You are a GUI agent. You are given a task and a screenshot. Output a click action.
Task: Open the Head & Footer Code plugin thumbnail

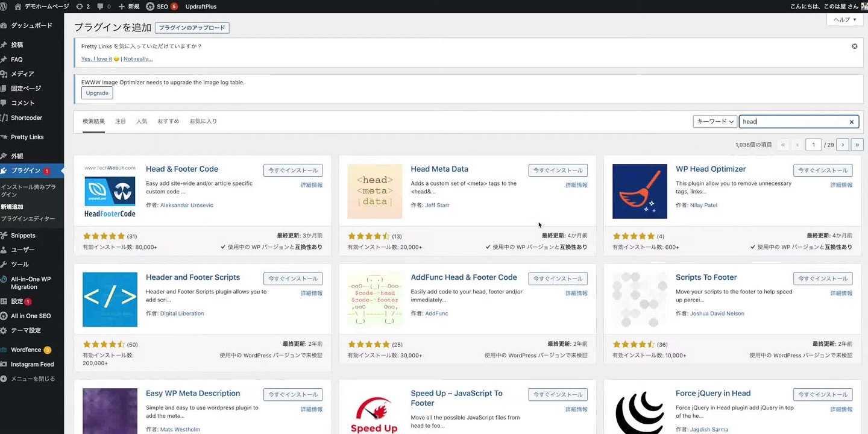(110, 191)
